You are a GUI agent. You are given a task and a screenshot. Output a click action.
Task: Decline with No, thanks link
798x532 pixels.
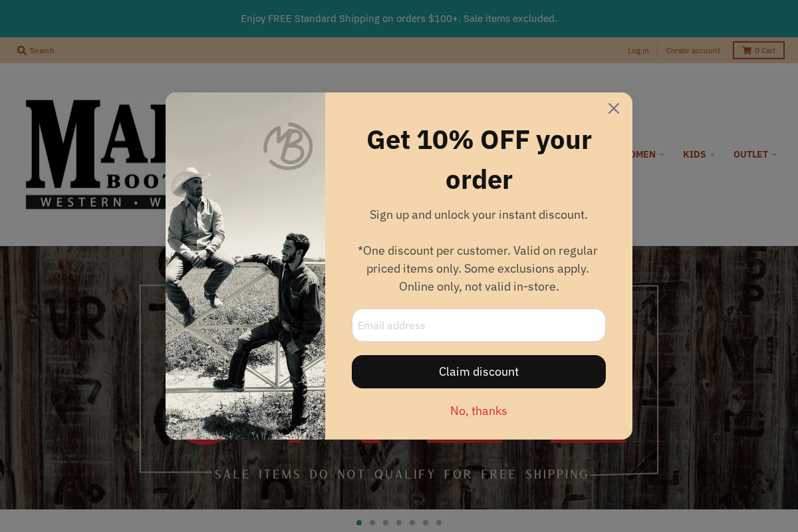pos(479,411)
